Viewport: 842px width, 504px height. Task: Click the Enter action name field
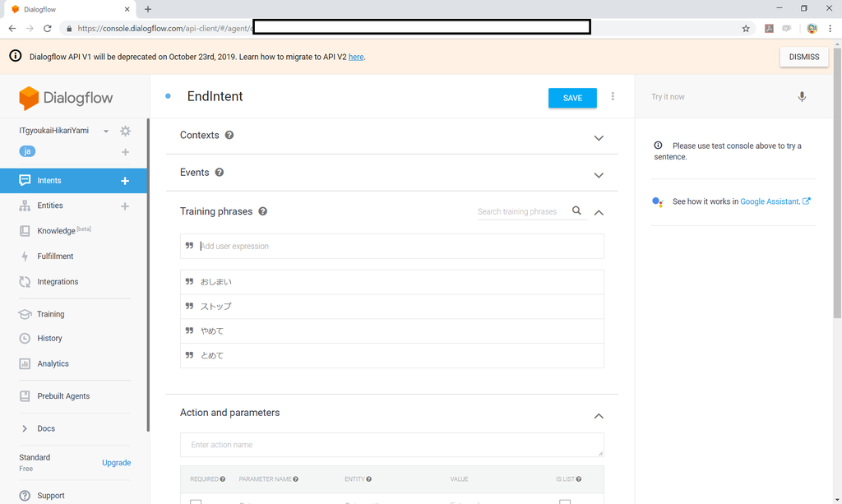(x=392, y=445)
